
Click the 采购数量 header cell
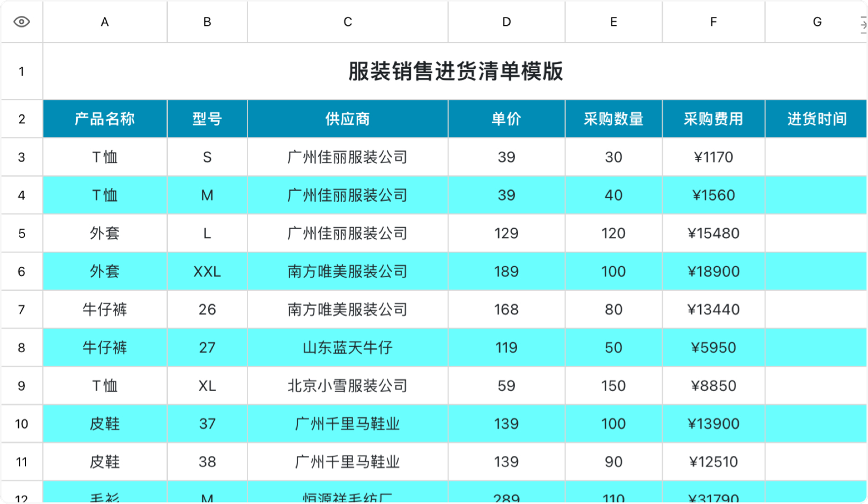613,119
